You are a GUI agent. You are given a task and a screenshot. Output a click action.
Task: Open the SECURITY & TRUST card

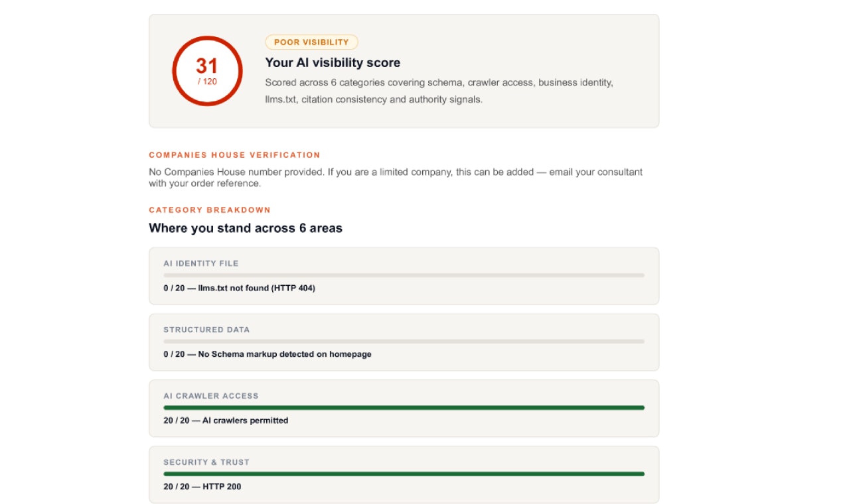(x=404, y=475)
